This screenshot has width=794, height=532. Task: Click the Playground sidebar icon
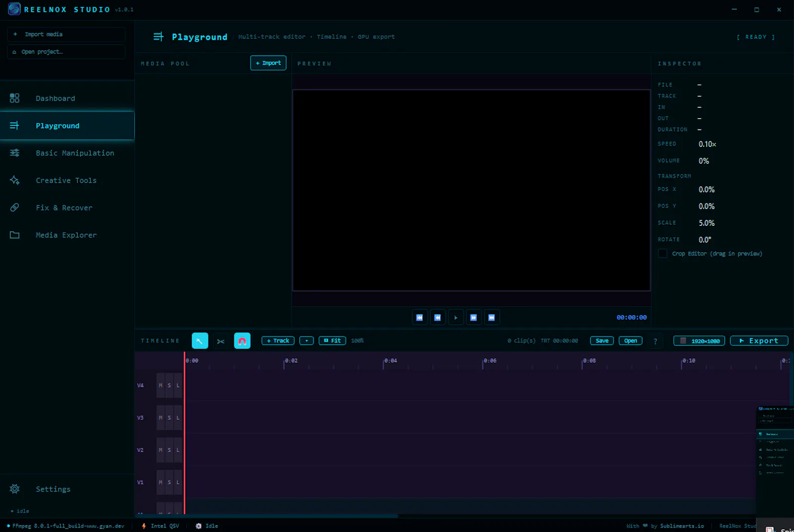[x=15, y=126]
